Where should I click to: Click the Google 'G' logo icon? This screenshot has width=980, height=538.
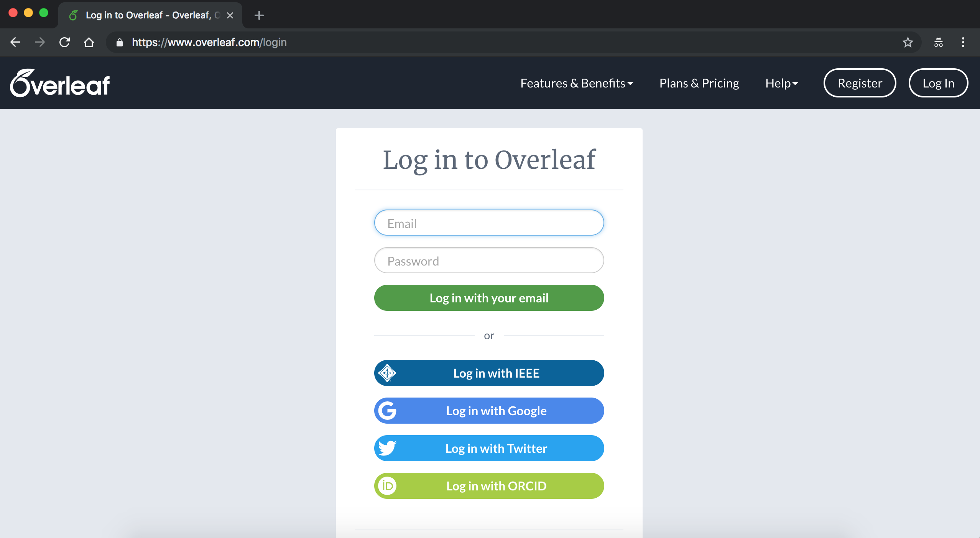coord(387,411)
